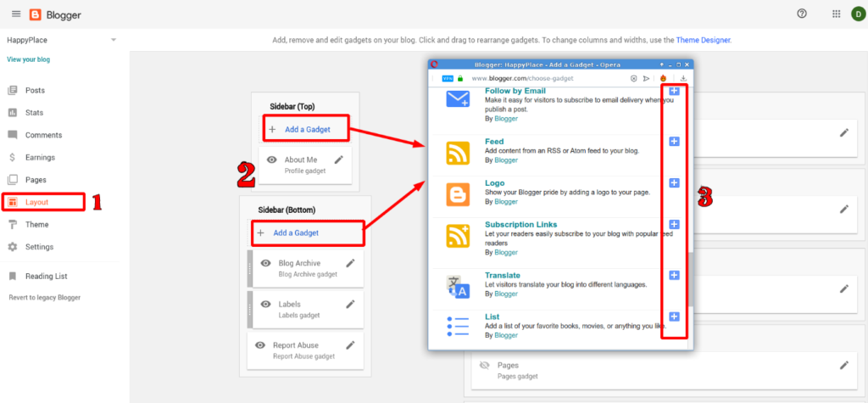Edit the Pages gadget pencil

coord(844,365)
